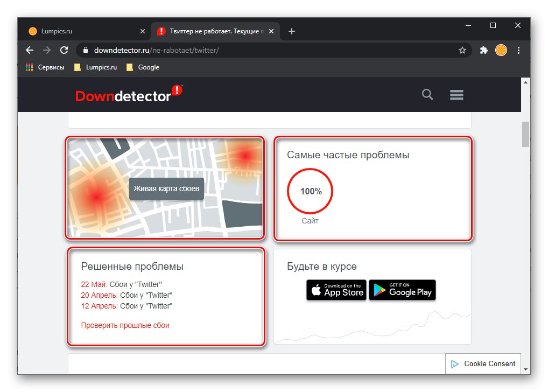Switch to the Lumpics.ru tab
Viewport: 548px width, 392px height.
tap(86, 31)
